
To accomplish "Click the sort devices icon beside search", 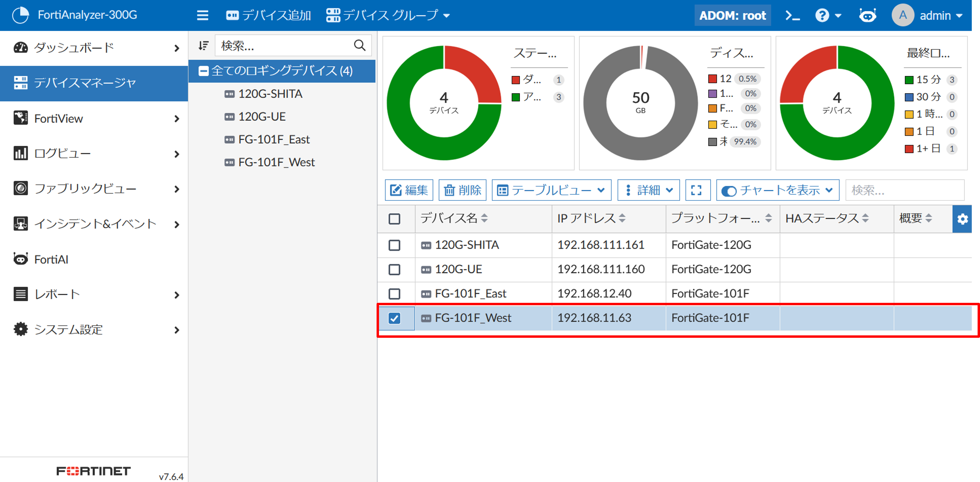I will (x=204, y=46).
